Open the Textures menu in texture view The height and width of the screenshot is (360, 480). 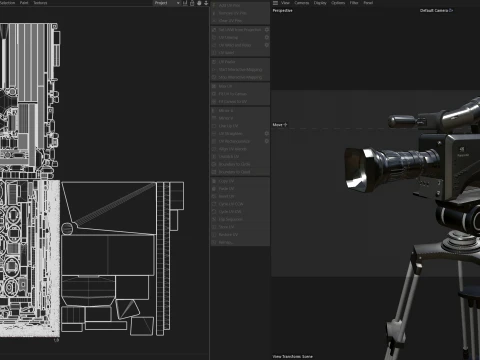coord(40,3)
